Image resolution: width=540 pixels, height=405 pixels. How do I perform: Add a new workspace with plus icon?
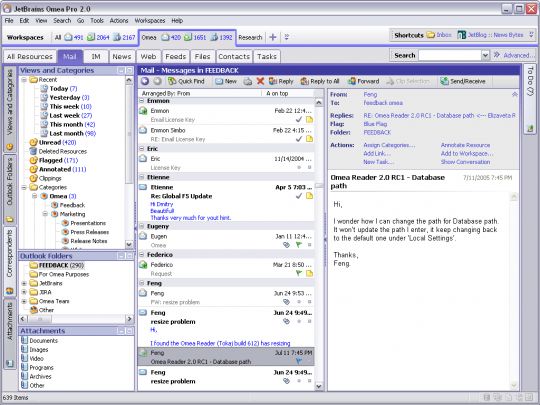pyautogui.click(x=273, y=37)
